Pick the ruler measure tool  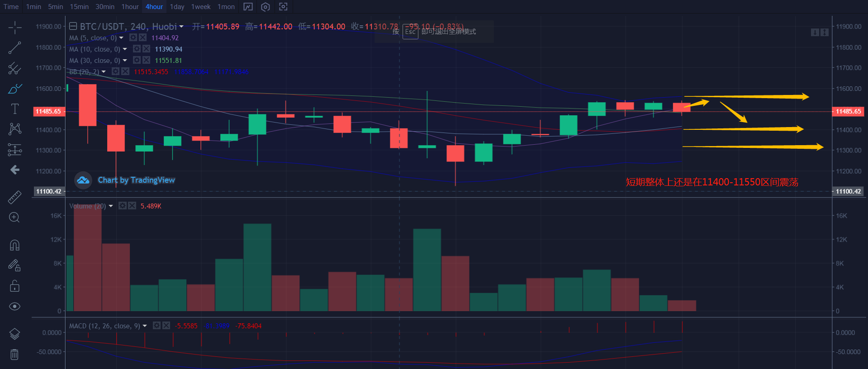tap(14, 197)
